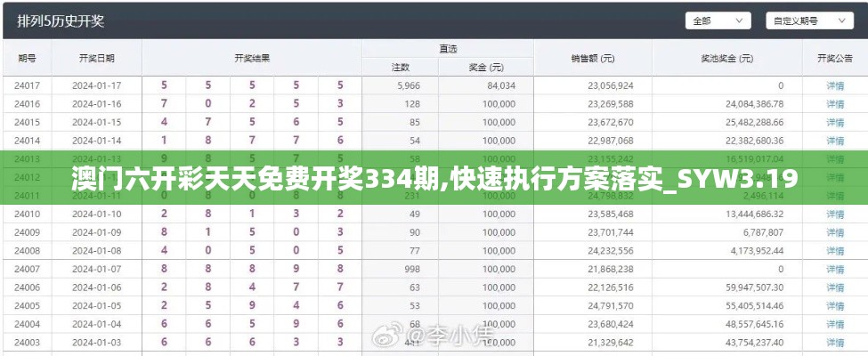Viewport: 868px width, 356px height.
Task: Click pool amount 48,557,645.16
Action: [x=755, y=324]
